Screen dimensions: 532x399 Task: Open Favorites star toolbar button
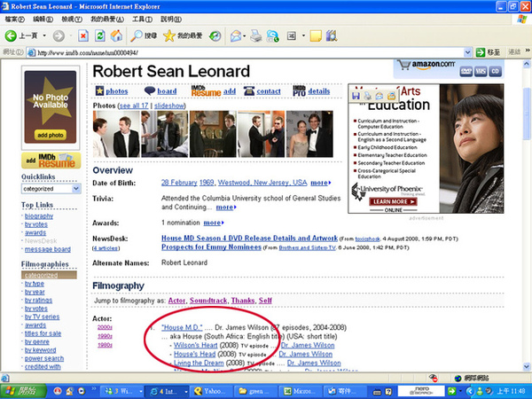click(183, 35)
